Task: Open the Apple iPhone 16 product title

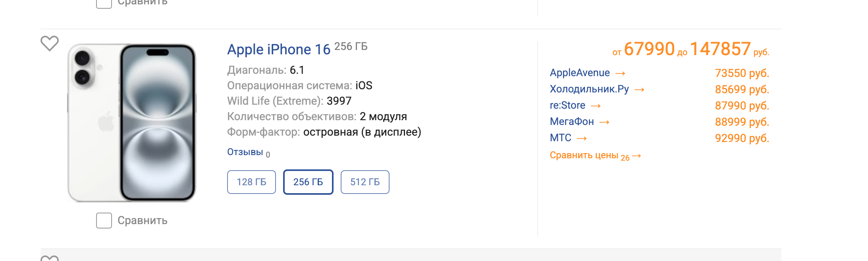Action: [279, 50]
